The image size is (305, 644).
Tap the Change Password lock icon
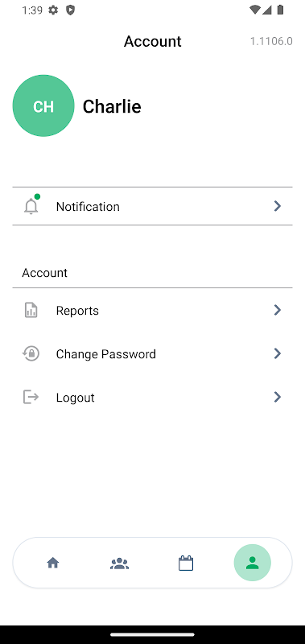pyautogui.click(x=31, y=353)
